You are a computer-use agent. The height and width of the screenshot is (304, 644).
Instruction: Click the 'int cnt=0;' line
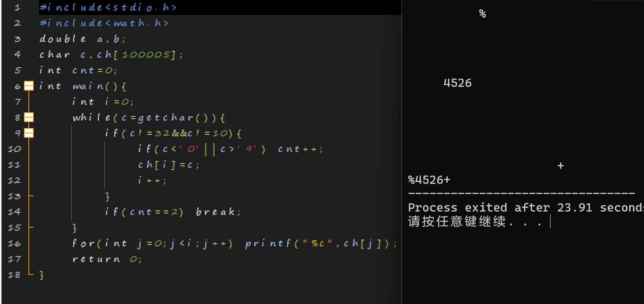click(79, 70)
